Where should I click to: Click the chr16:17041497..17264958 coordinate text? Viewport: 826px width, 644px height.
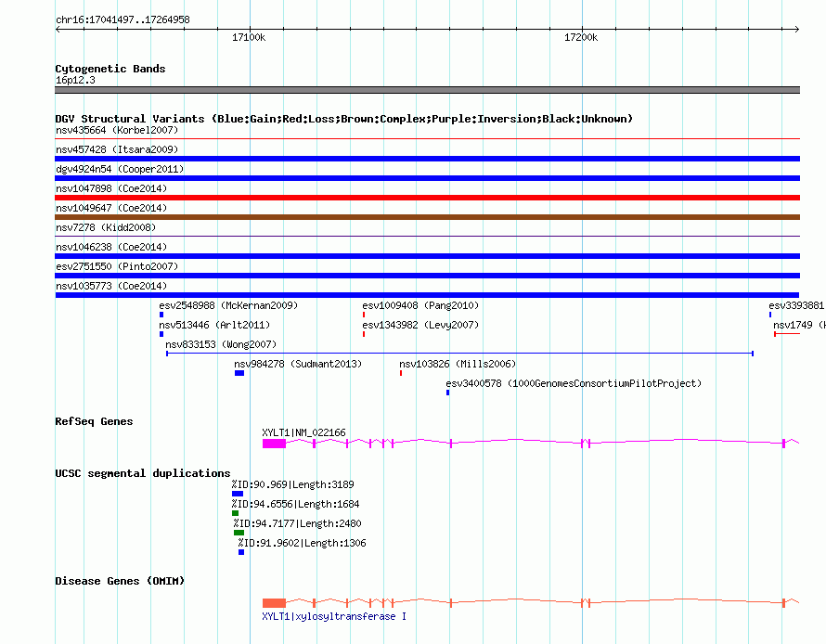[123, 20]
